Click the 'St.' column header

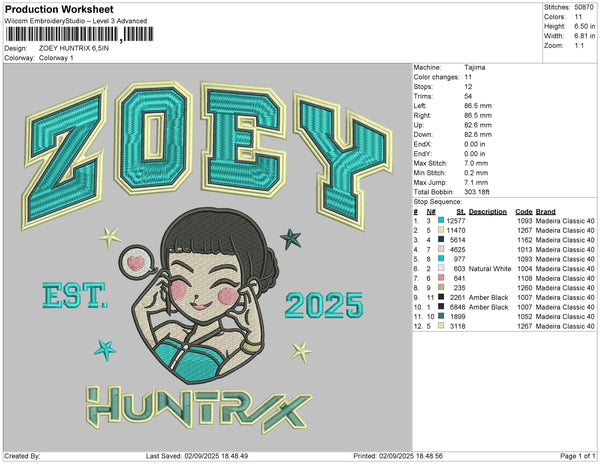461,212
